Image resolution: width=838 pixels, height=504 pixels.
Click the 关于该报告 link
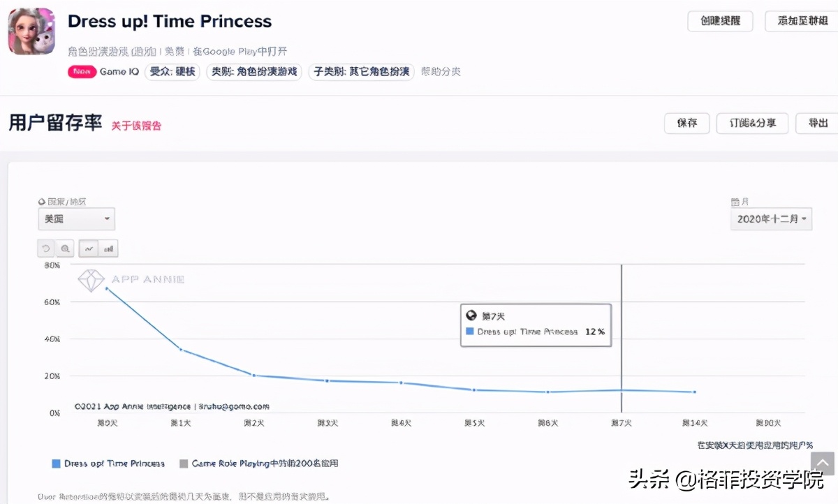click(136, 125)
